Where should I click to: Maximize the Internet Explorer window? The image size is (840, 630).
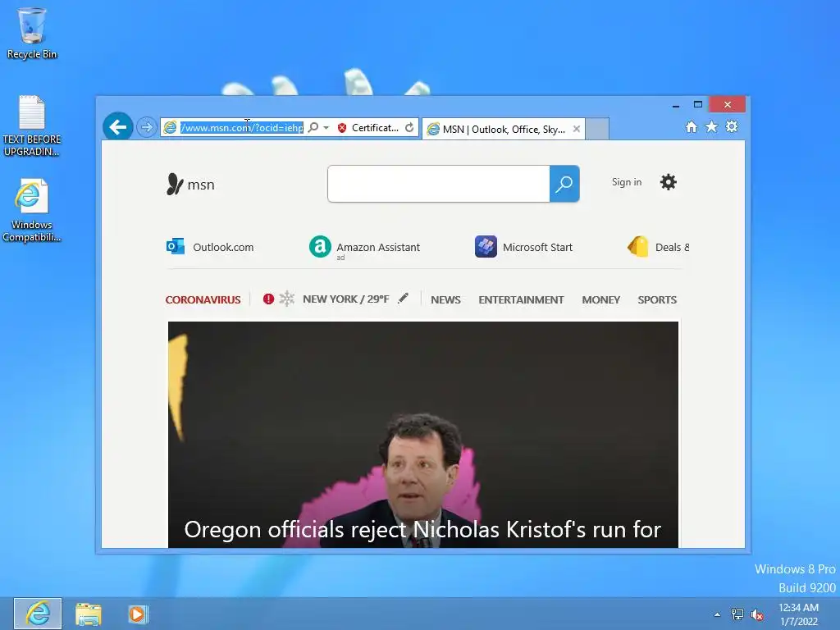coord(698,104)
